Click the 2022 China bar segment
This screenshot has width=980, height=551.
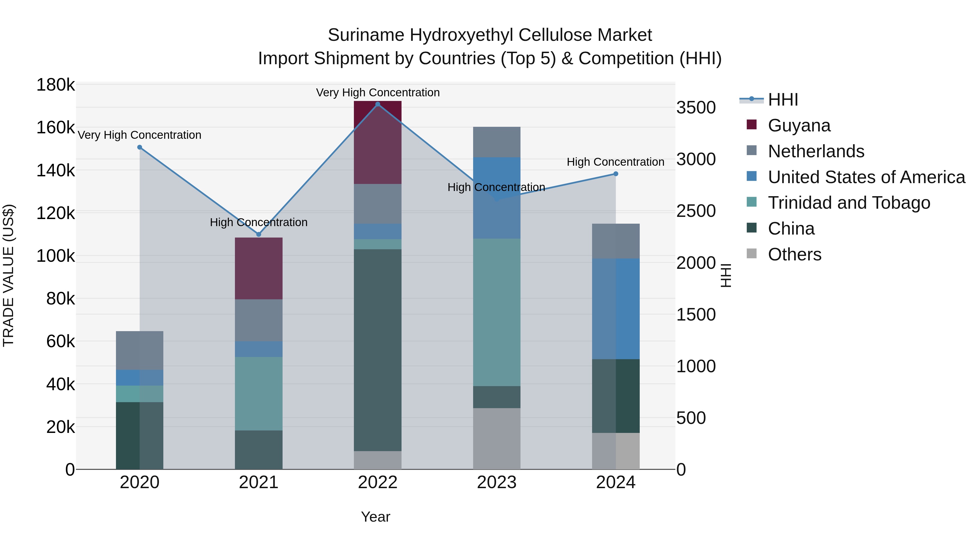click(x=378, y=350)
